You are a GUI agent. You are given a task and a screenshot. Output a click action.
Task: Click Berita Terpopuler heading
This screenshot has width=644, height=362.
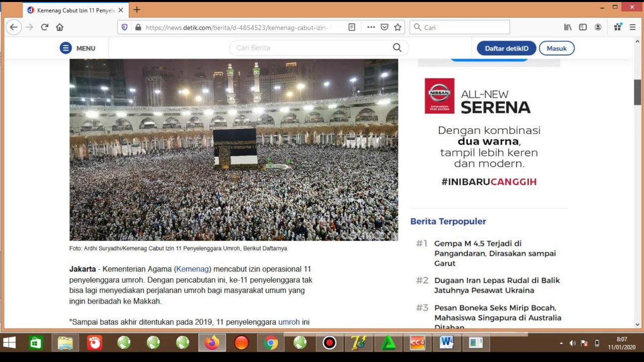448,221
